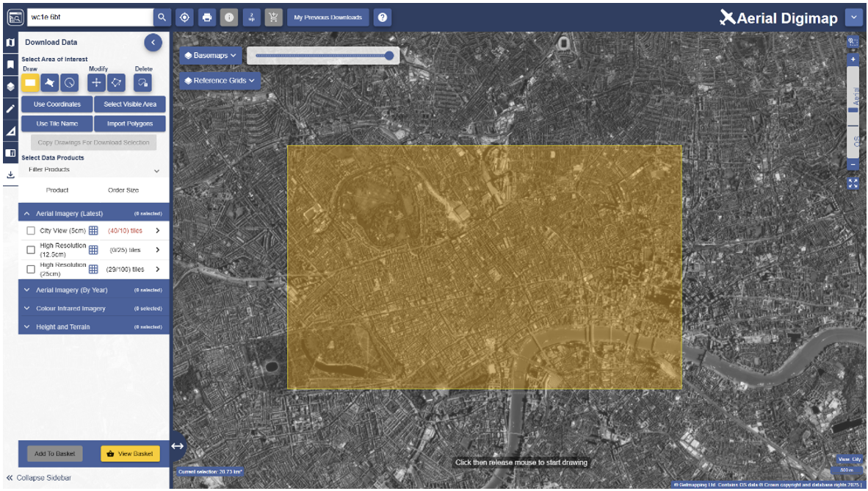Open the shopping basket icon in toolbar
The height and width of the screenshot is (491, 868).
pyautogui.click(x=273, y=17)
